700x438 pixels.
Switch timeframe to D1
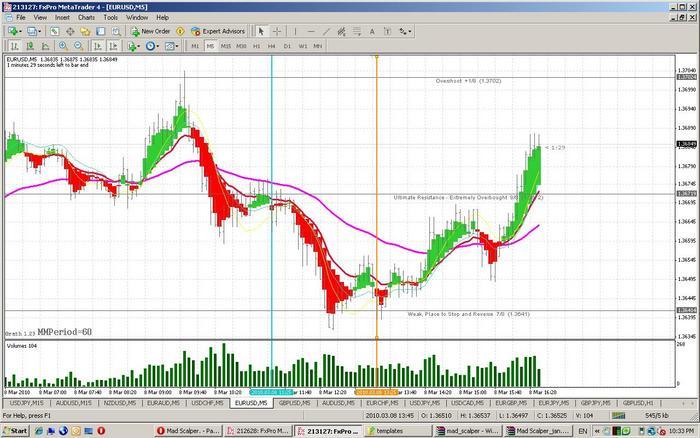(287, 46)
